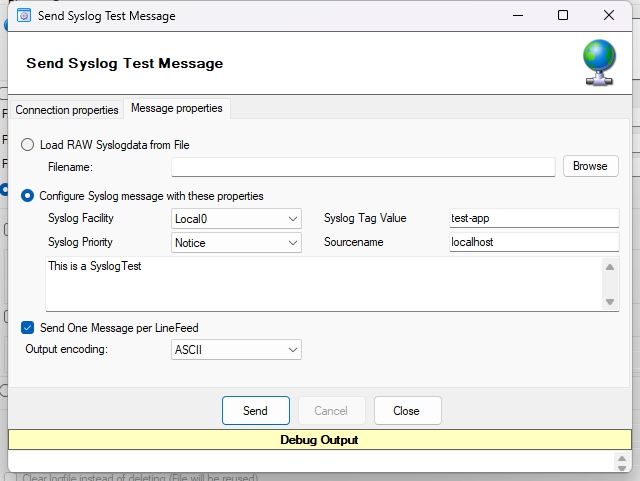Switch to Connection properties tab
The width and height of the screenshot is (640, 481).
pos(67,110)
